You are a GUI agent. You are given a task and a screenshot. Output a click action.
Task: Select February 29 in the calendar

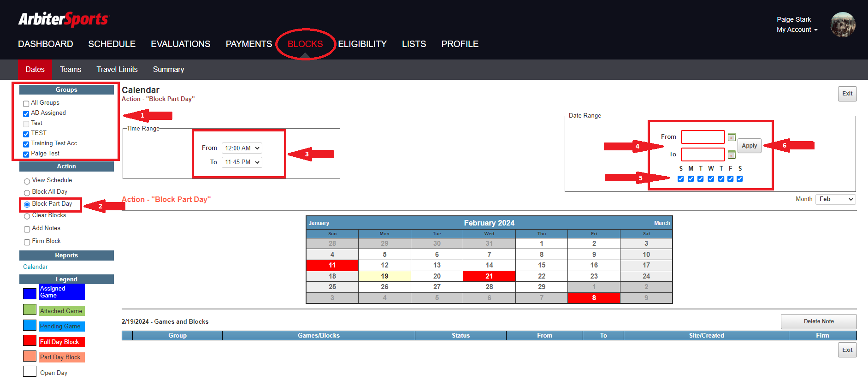tap(542, 287)
